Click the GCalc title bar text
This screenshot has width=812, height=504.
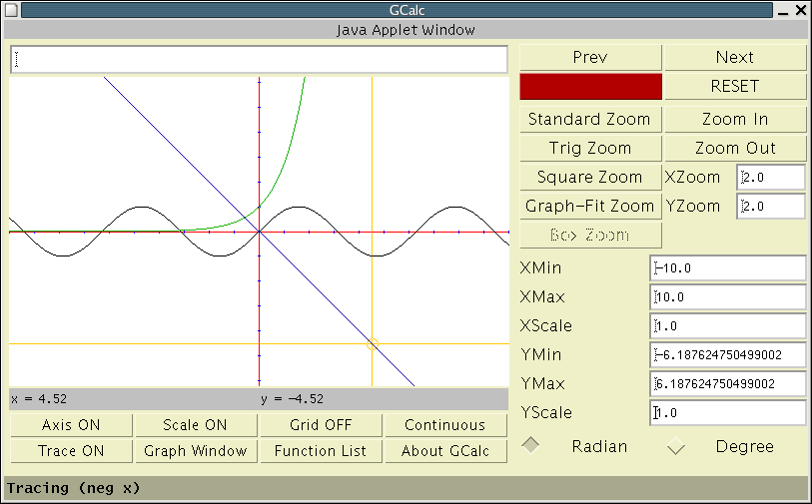pyautogui.click(x=406, y=10)
